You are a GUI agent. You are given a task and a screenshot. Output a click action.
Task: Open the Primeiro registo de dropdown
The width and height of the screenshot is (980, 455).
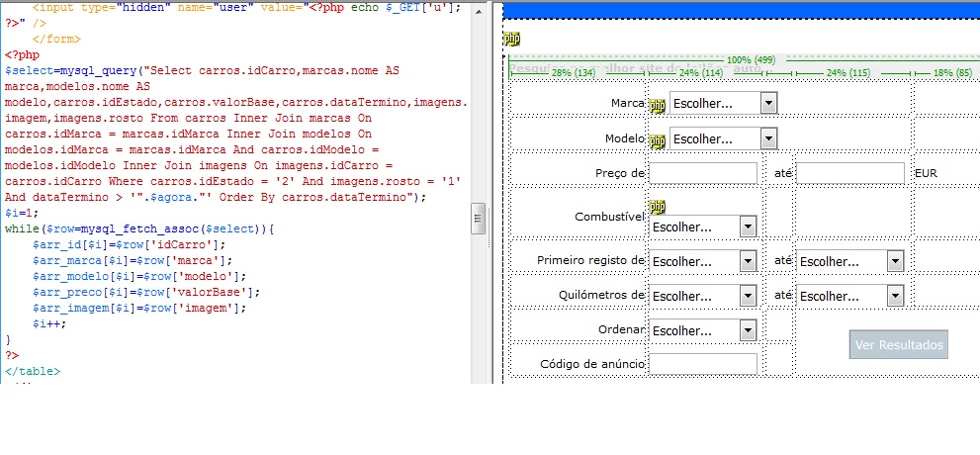coord(703,261)
